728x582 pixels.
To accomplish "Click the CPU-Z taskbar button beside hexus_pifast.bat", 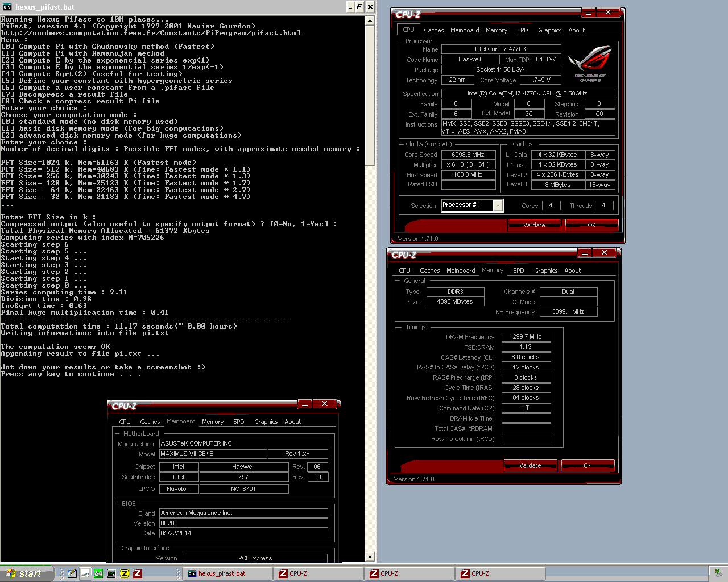I will click(x=318, y=573).
